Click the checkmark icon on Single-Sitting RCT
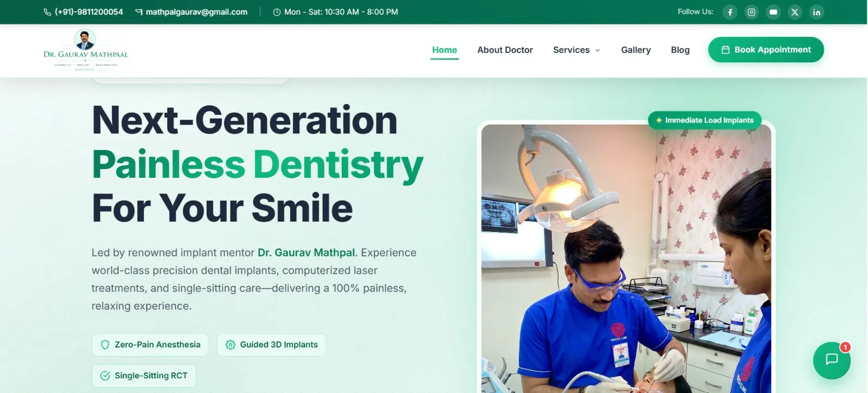The width and height of the screenshot is (868, 393). click(x=105, y=376)
